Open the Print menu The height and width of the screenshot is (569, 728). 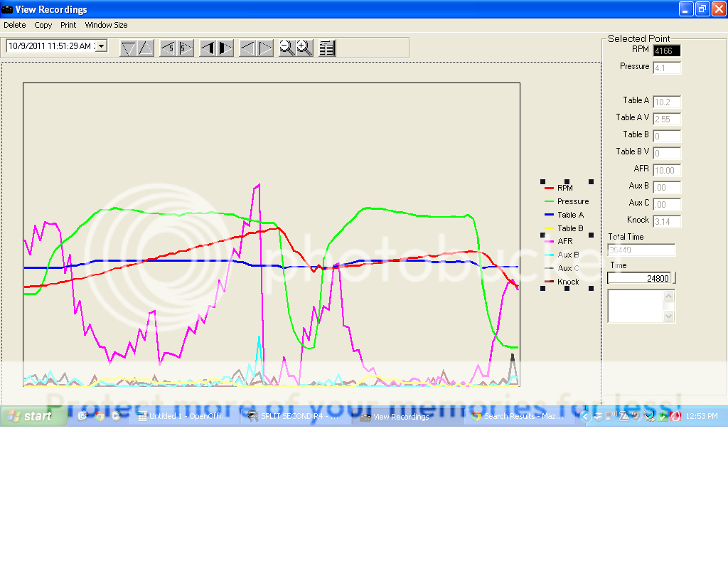(x=68, y=25)
